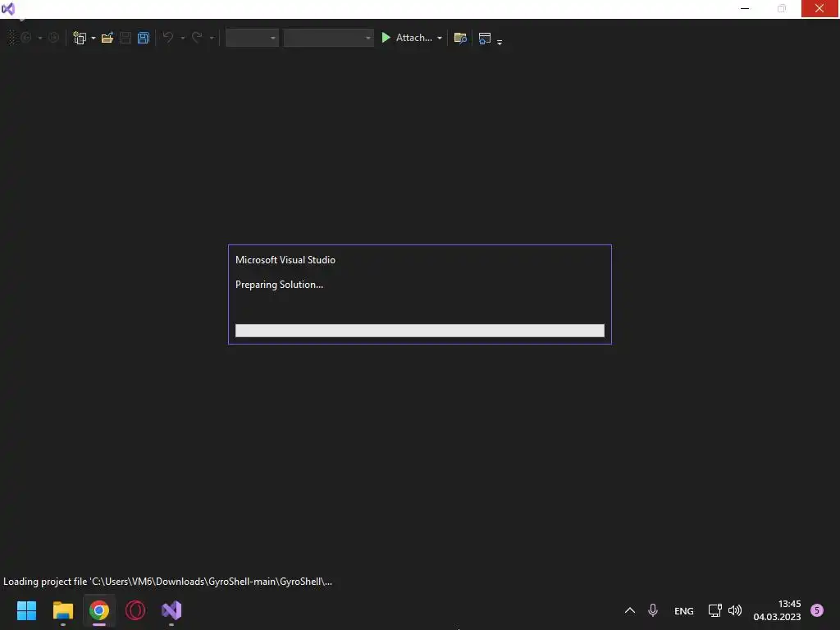Click the Open File folder icon
840x630 pixels.
[107, 38]
